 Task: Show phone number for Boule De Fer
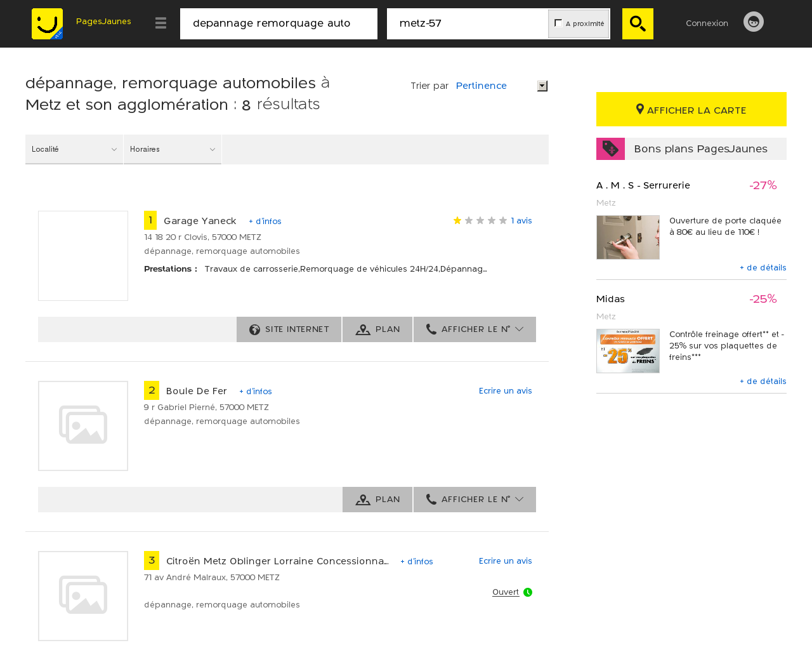[x=475, y=500]
